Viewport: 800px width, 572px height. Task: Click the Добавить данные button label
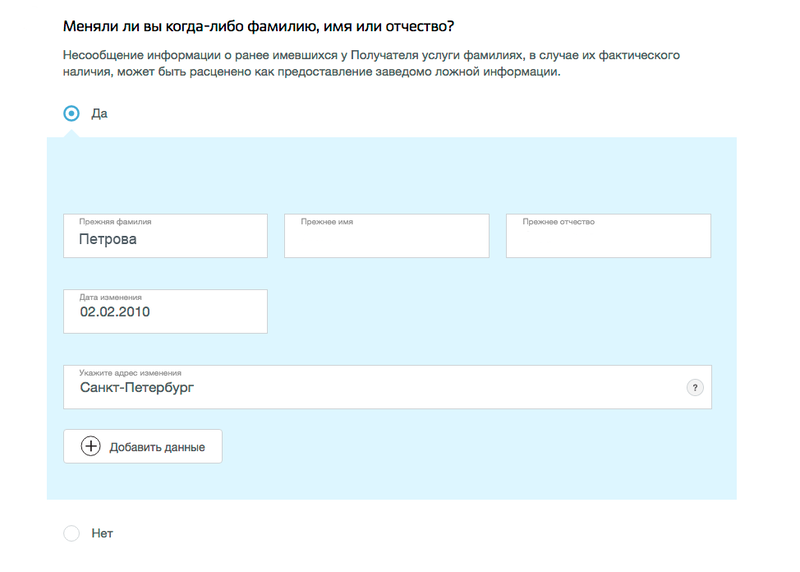[157, 447]
